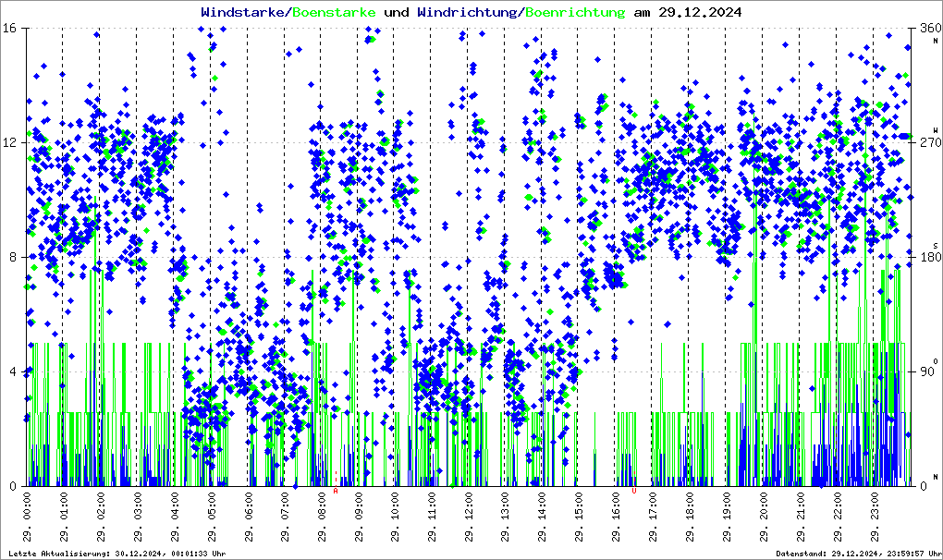Click the right axis value 180
The width and height of the screenshot is (943, 560).
click(930, 257)
